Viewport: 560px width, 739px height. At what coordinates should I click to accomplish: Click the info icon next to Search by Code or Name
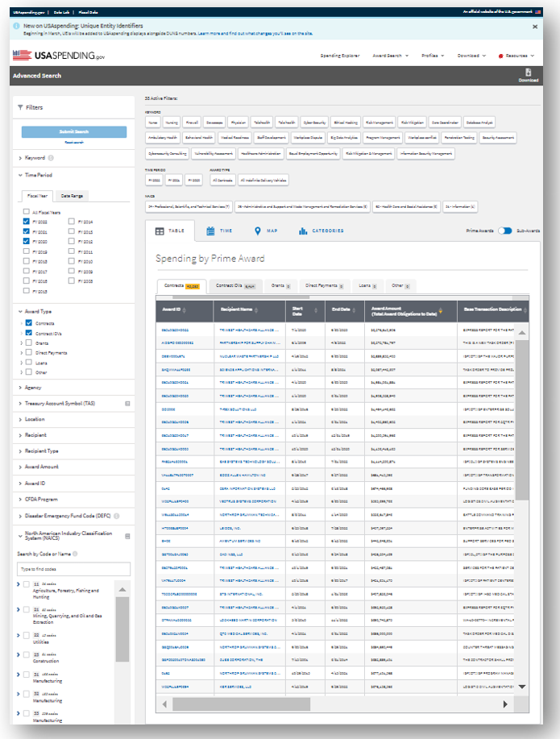tap(76, 554)
